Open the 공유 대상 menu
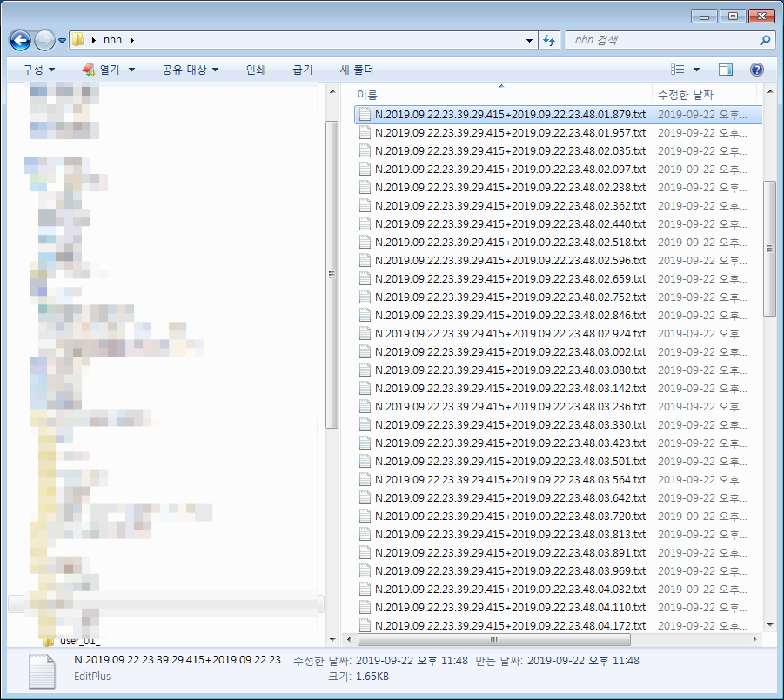784x700 pixels. coord(190,70)
